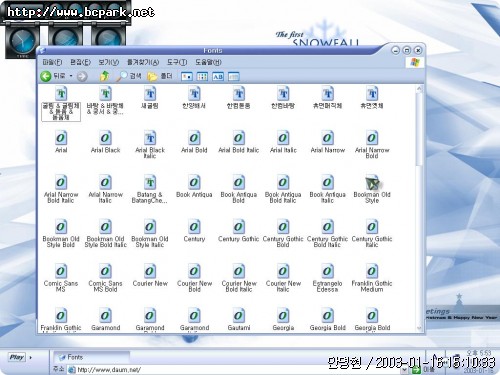The height and width of the screenshot is (375, 500).
Task: Select the 휴먼옛체 font icon
Action: click(x=372, y=94)
